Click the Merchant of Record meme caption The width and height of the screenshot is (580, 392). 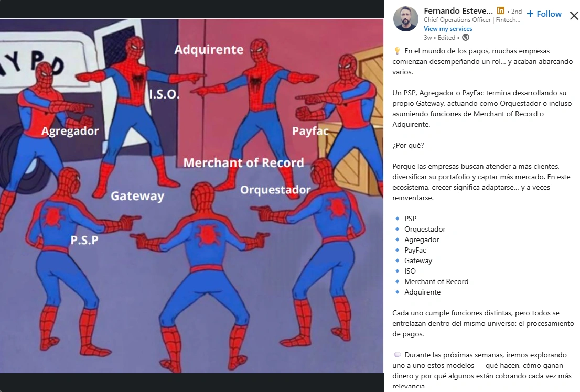244,162
